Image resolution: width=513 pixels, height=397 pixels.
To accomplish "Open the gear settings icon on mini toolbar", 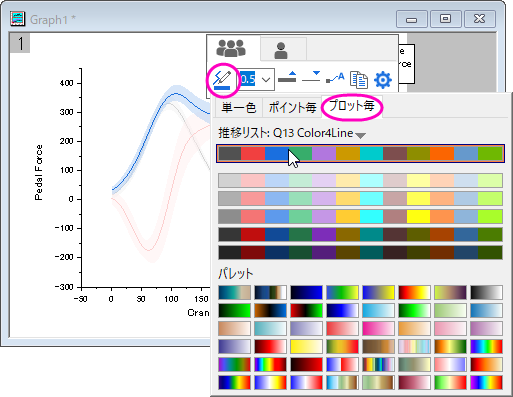I will tap(383, 80).
